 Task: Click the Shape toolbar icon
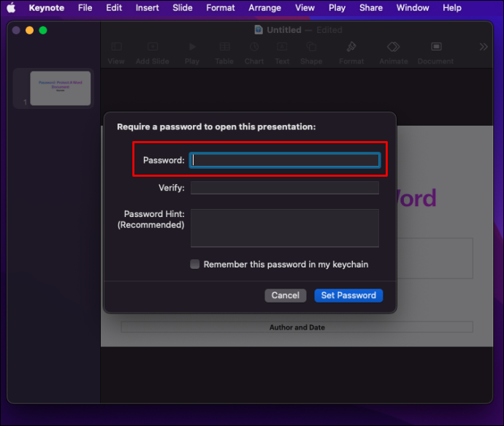coord(311,47)
